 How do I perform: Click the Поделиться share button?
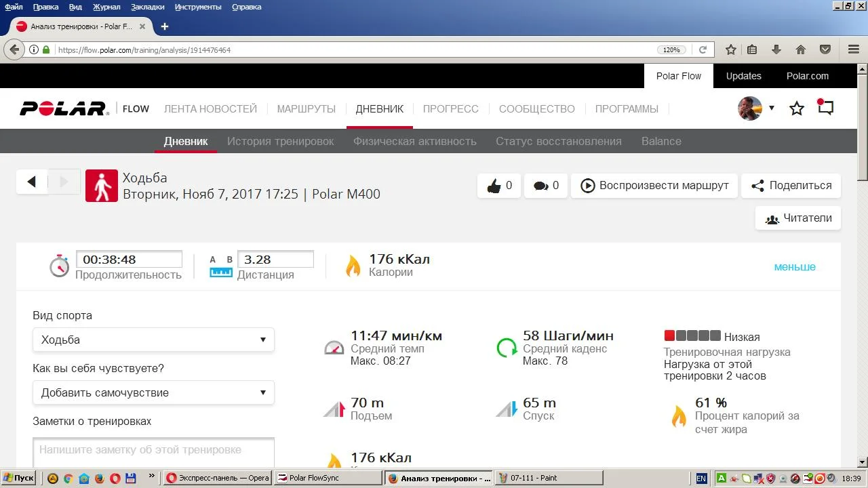(x=791, y=186)
